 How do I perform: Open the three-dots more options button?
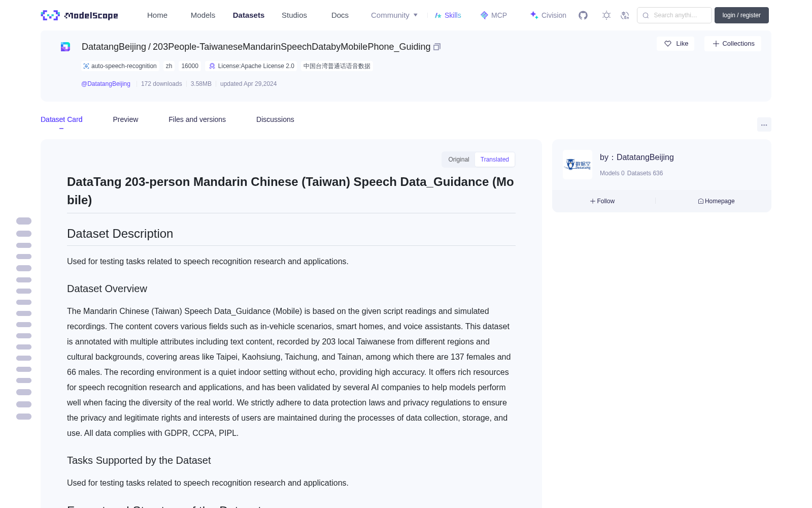[x=764, y=125]
